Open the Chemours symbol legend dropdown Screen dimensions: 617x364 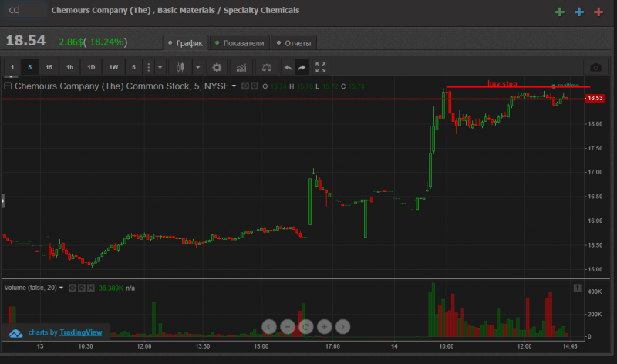click(x=234, y=86)
